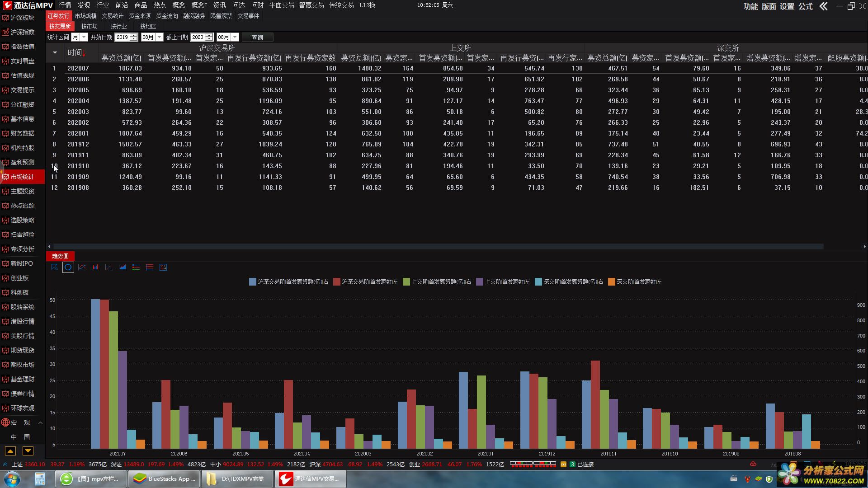This screenshot has width=868, height=488.
Task: Collapse the 宏观 section chevron
Action: pos(40,422)
